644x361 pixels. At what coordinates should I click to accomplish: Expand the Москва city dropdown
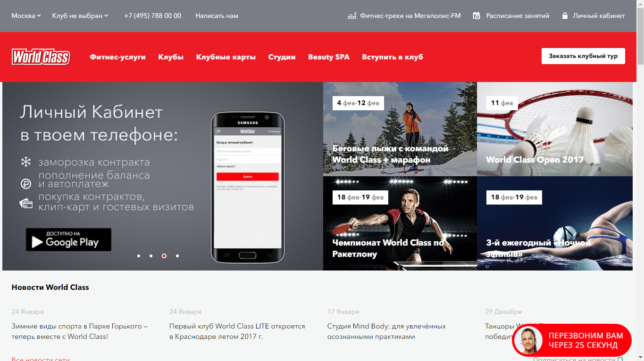pyautogui.click(x=26, y=16)
